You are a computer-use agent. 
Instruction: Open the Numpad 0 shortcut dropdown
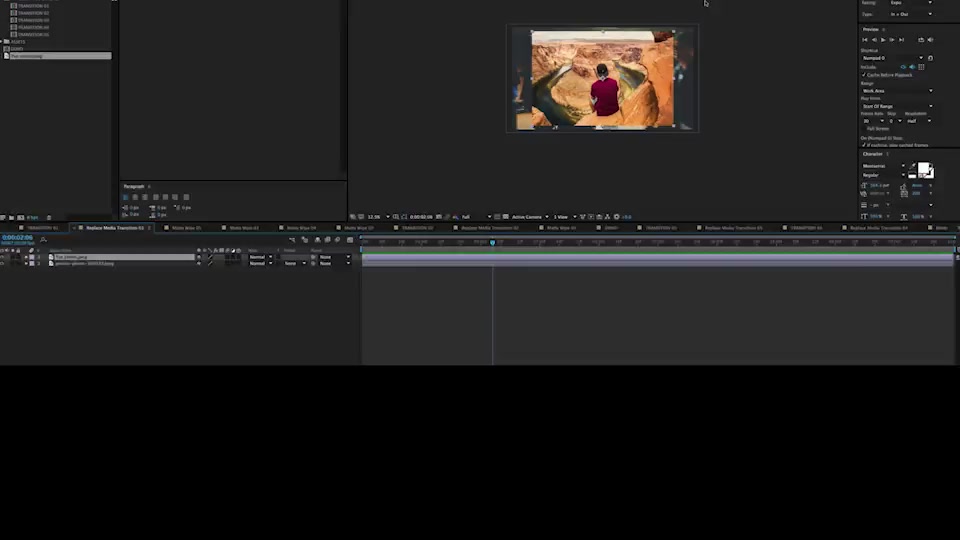[893, 58]
